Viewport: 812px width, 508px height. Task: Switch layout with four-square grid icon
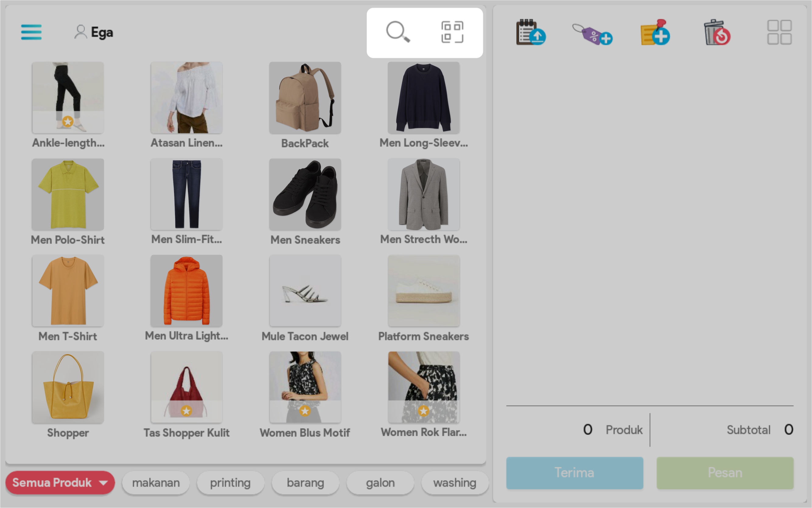point(779,32)
